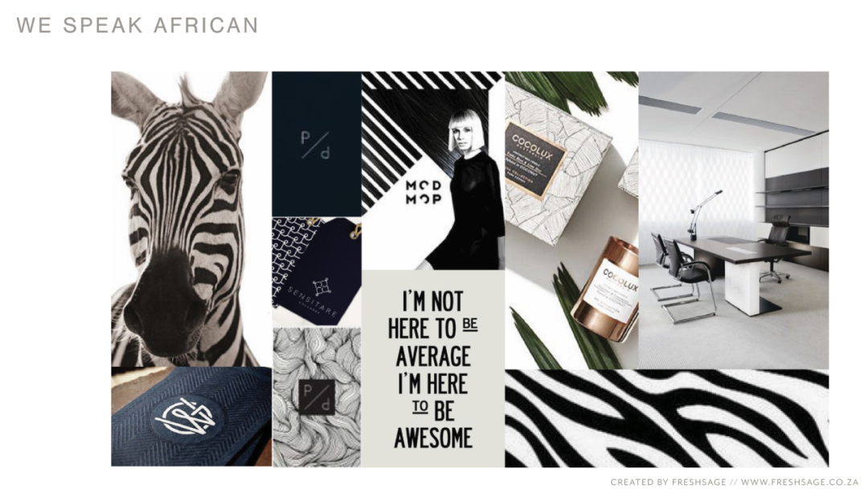Image resolution: width=868 pixels, height=489 pixels.
Task: Click the MOD MOP logo text
Action: point(424,192)
